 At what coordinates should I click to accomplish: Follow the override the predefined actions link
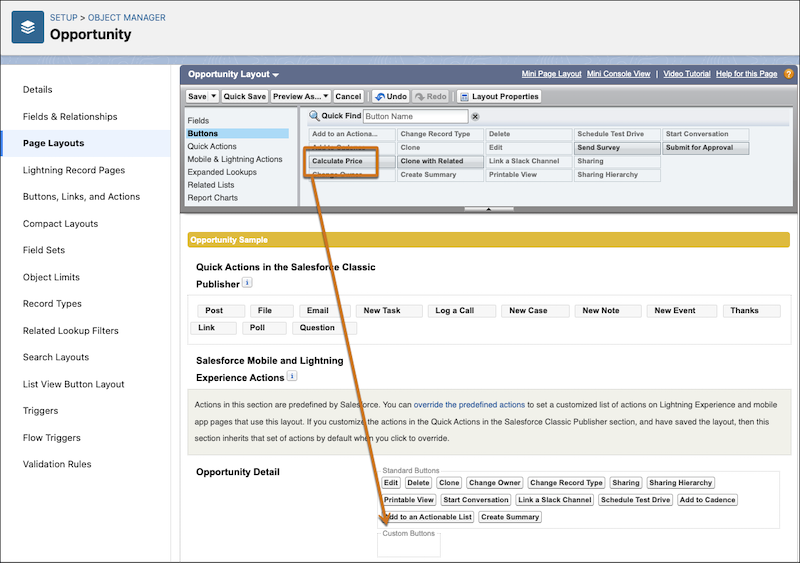point(469,405)
